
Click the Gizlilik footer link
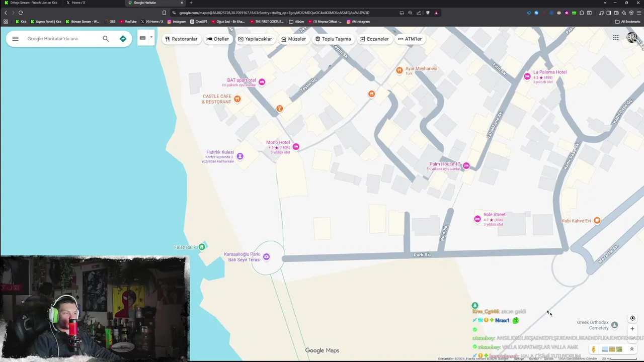[x=549, y=358]
